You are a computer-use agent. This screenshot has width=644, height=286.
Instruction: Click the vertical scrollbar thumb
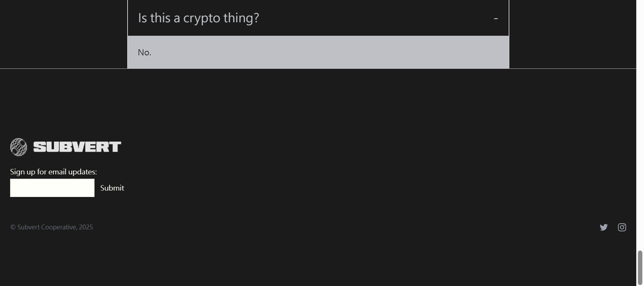point(640,267)
